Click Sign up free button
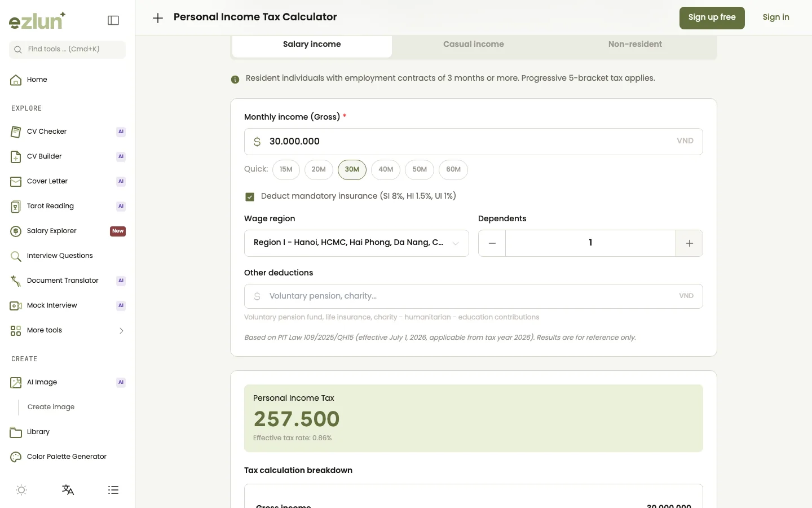The height and width of the screenshot is (508, 812). [x=712, y=18]
